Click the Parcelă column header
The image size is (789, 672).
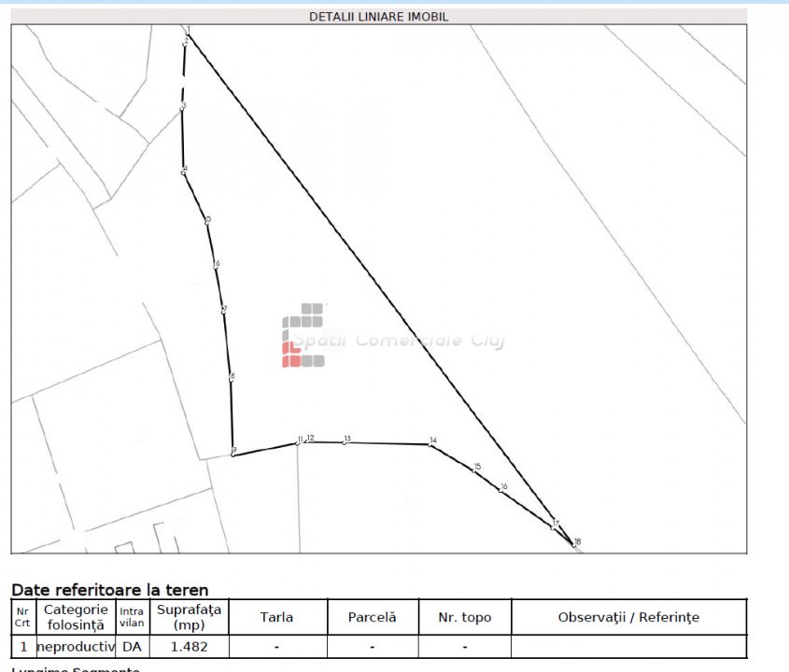tap(372, 617)
